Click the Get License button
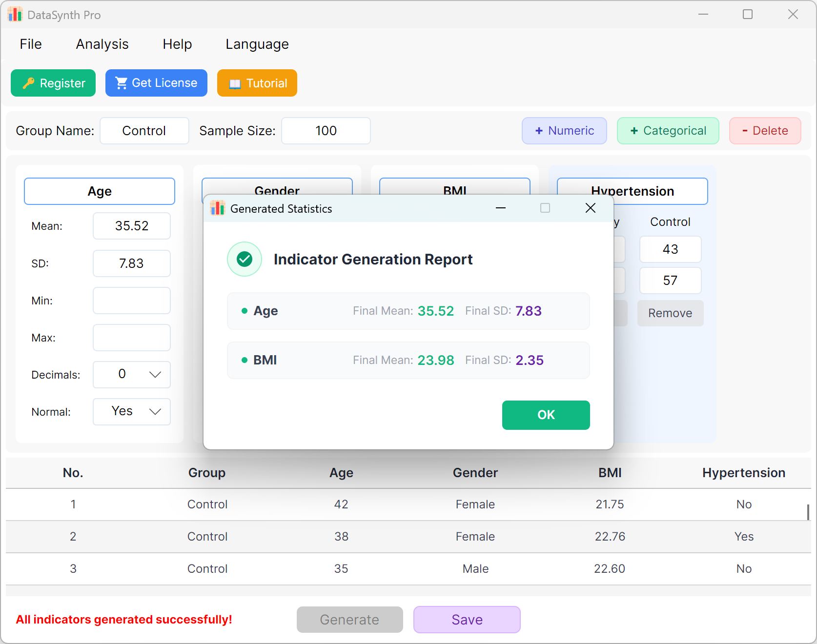The image size is (817, 644). coord(156,83)
